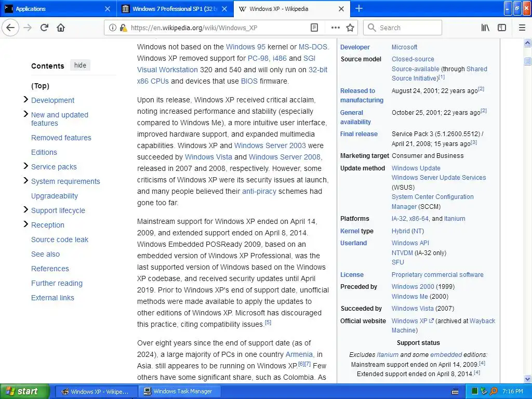Open Hybrid (NT) kernel link
Screen dimensions: 532x399
[408, 231]
